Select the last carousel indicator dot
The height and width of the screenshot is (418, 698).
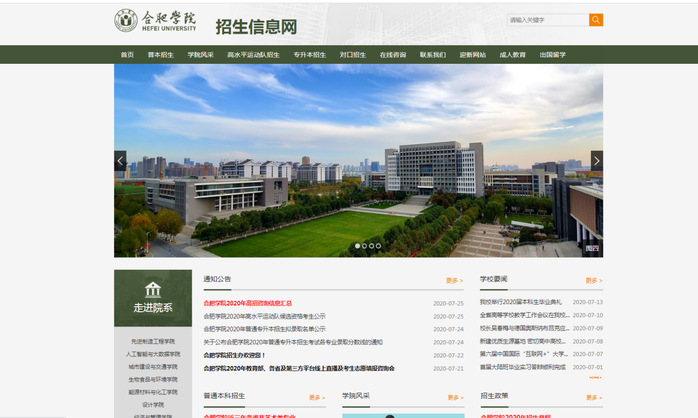point(378,245)
